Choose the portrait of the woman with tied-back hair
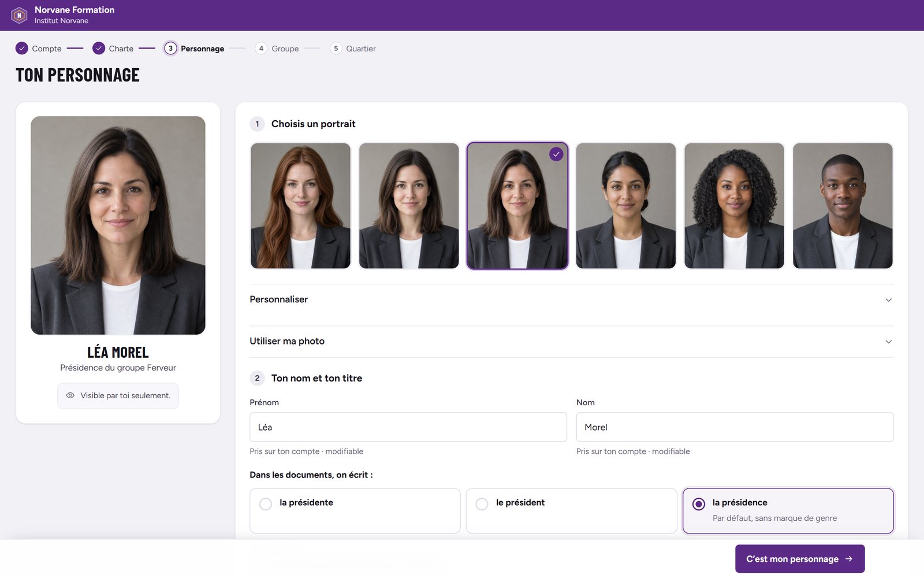 pyautogui.click(x=626, y=206)
